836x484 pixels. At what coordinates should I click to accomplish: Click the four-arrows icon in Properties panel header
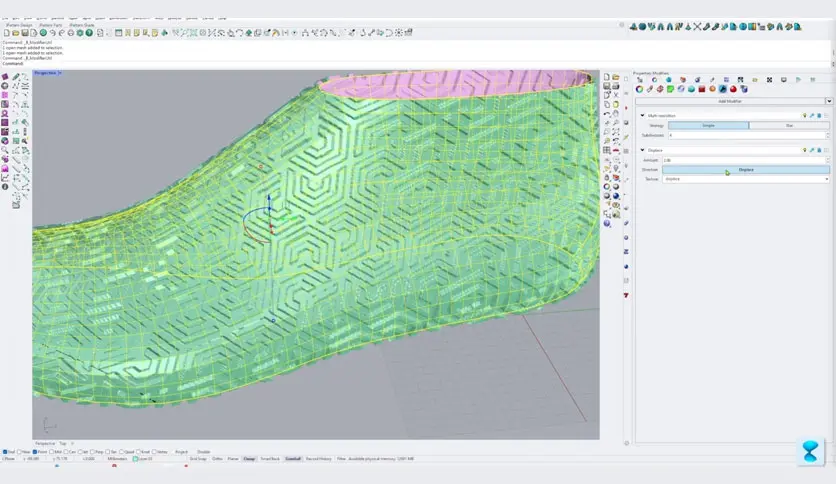(x=769, y=80)
